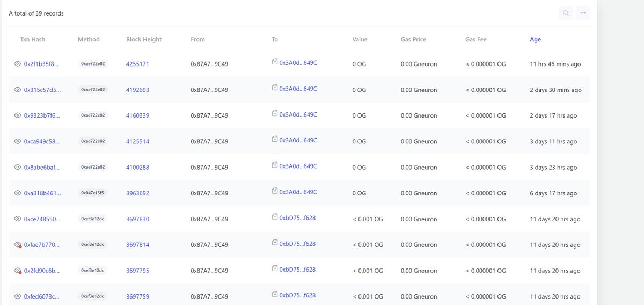The height and width of the screenshot is (305, 644).
Task: Open block height 3697830
Action: pos(137,219)
